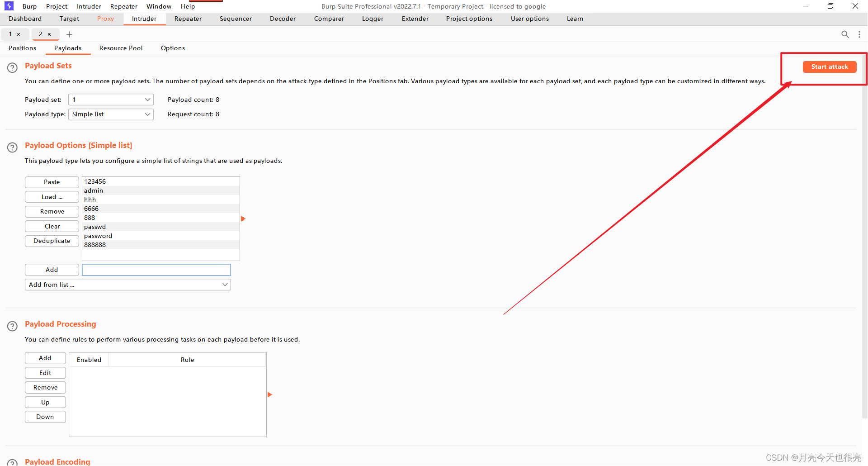Switch to the Resource Pool sub-tab
Viewport: 868px width, 466px height.
121,48
